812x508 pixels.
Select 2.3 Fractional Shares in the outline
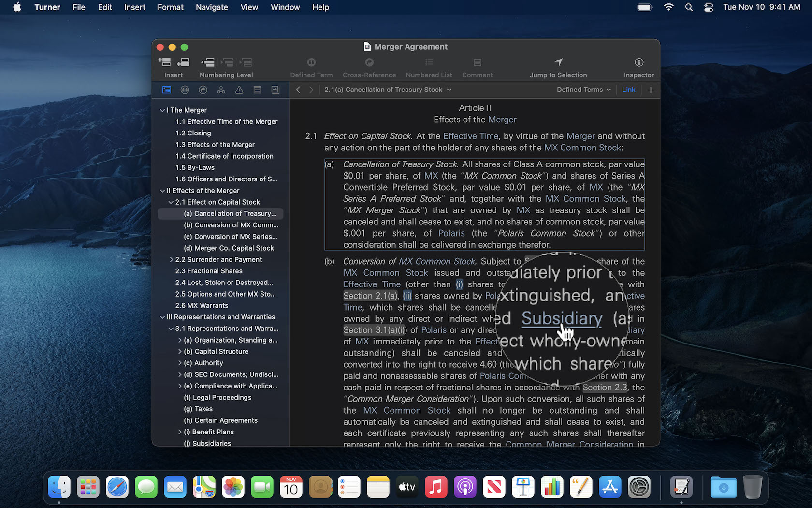[x=209, y=271]
